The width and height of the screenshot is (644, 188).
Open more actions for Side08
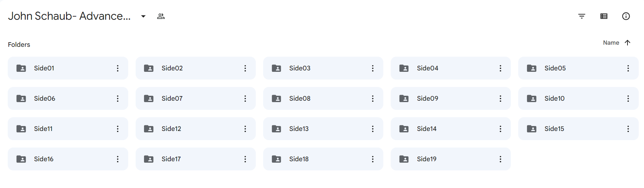click(x=373, y=99)
